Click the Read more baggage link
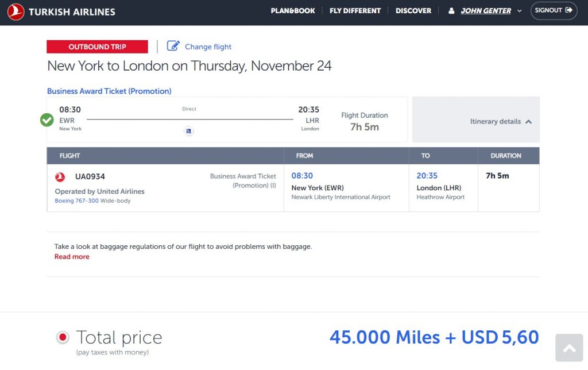 tap(72, 257)
